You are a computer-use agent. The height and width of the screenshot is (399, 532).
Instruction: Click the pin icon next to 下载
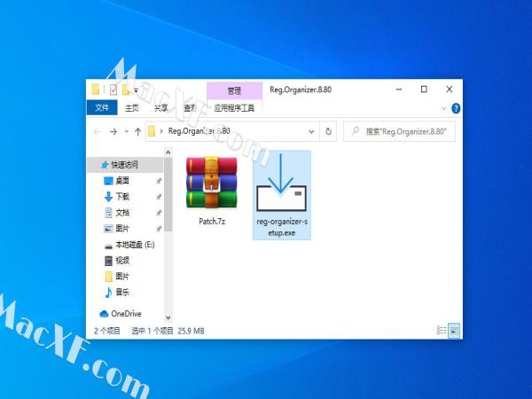tap(159, 197)
